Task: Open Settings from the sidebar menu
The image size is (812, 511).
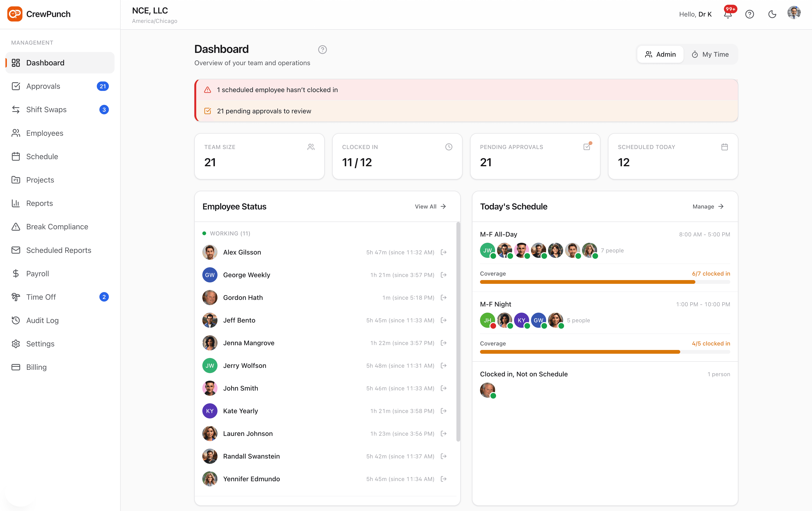Action: point(40,343)
